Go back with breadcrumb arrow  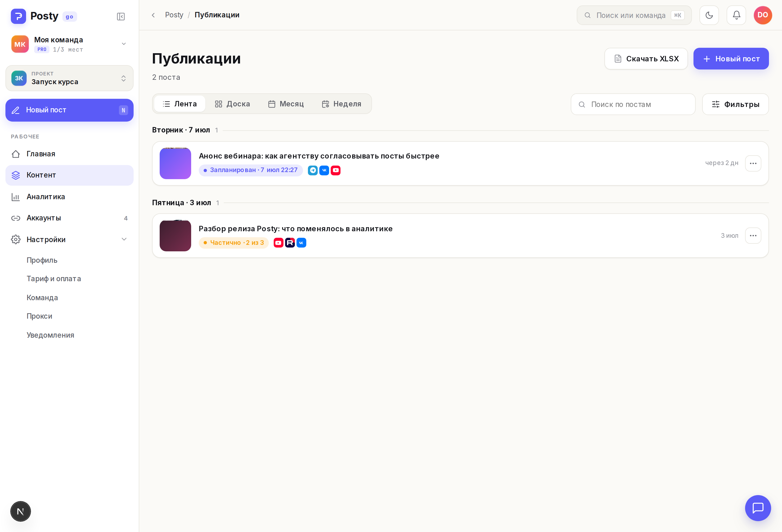[153, 15]
